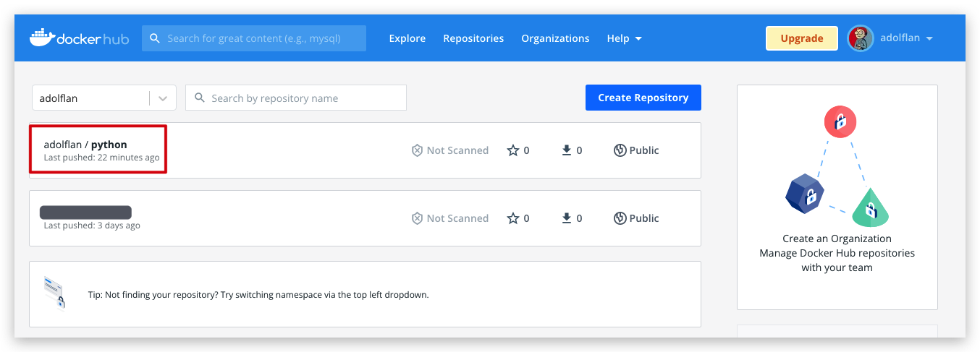The image size is (980, 352).
Task: Open the Explore page
Action: coord(407,38)
